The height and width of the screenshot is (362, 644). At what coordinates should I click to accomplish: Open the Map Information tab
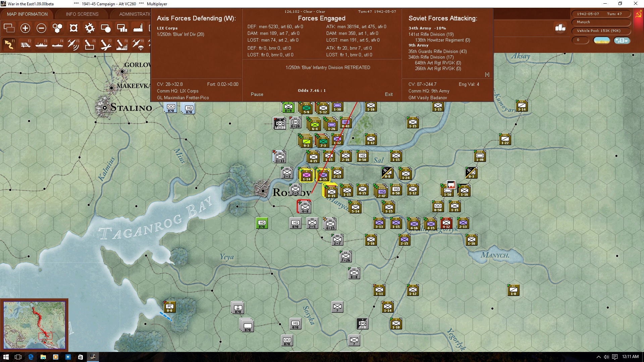click(27, 14)
